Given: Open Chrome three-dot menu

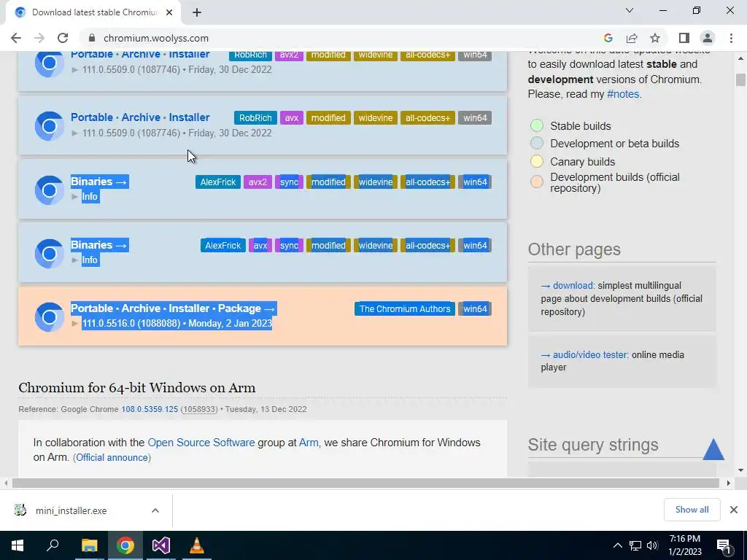Looking at the screenshot, I should [731, 38].
